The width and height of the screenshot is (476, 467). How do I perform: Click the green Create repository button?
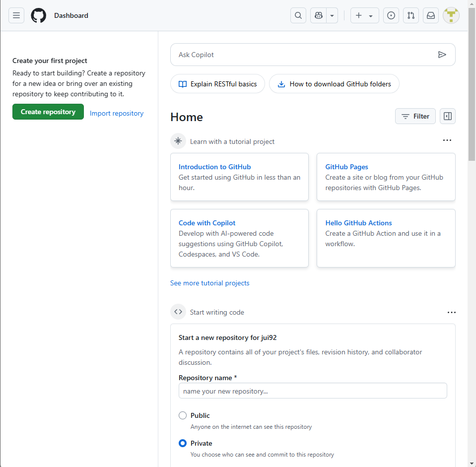coord(48,112)
